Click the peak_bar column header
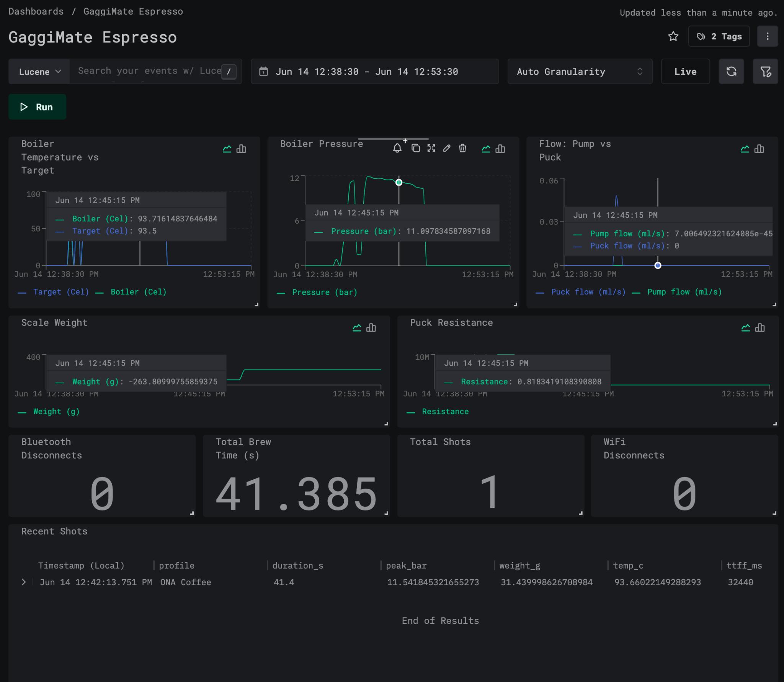784x682 pixels. pyautogui.click(x=406, y=566)
